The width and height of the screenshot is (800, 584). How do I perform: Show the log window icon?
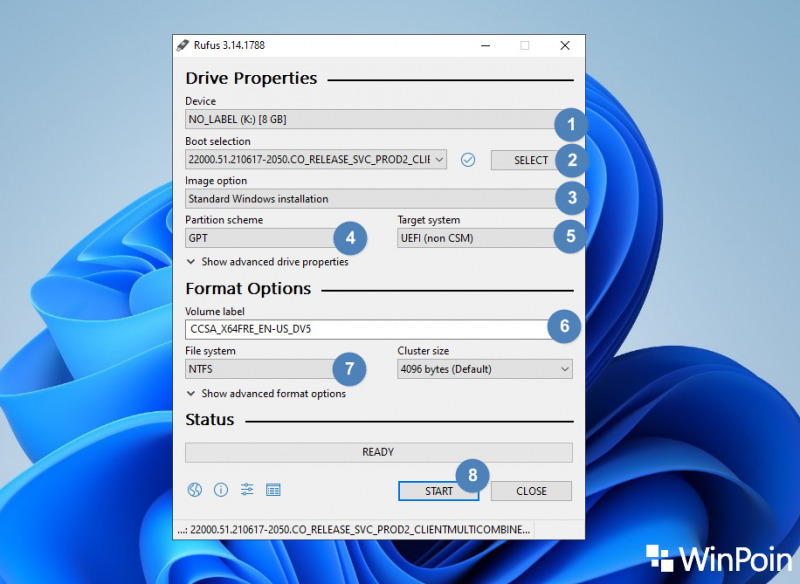coord(273,490)
